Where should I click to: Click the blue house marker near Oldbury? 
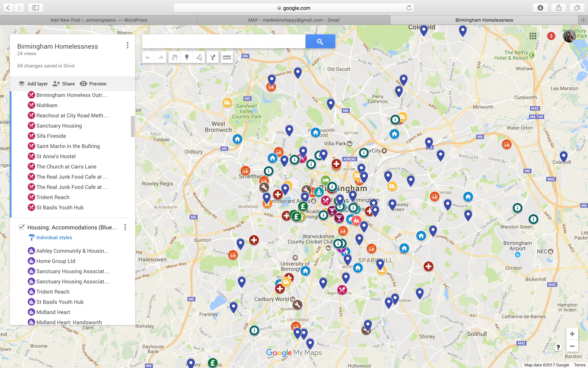(237, 139)
